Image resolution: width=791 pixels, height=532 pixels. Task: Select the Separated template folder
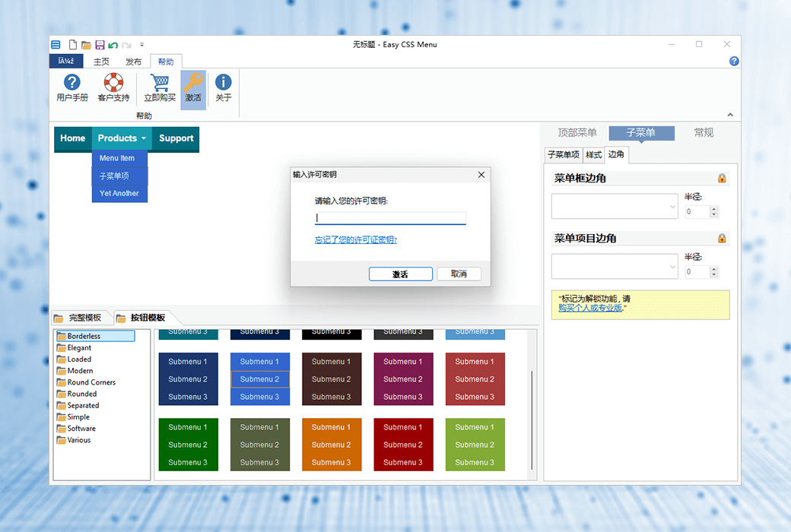(78, 406)
